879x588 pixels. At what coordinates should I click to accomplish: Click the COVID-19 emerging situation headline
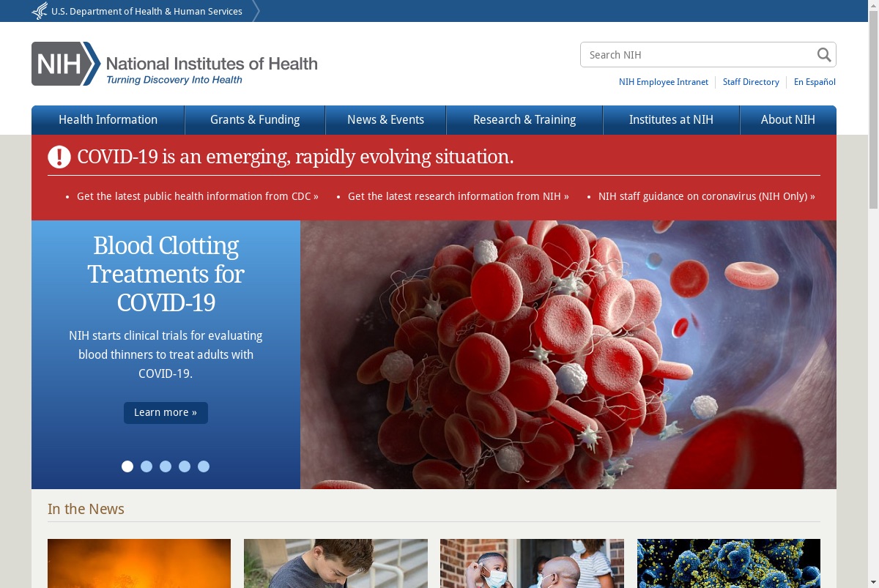[x=295, y=157]
